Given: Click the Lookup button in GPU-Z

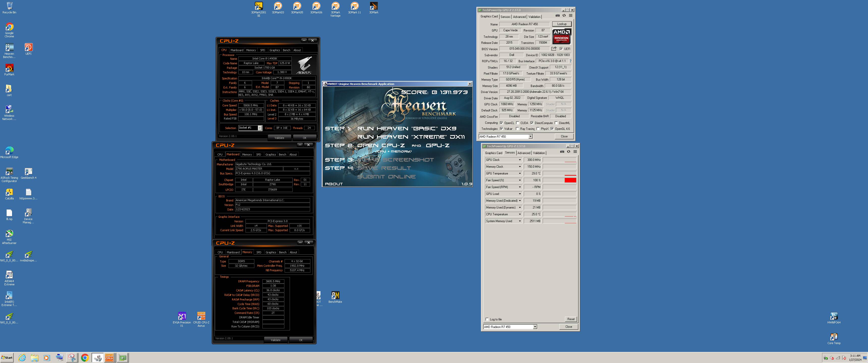Looking at the screenshot, I should tap(562, 24).
